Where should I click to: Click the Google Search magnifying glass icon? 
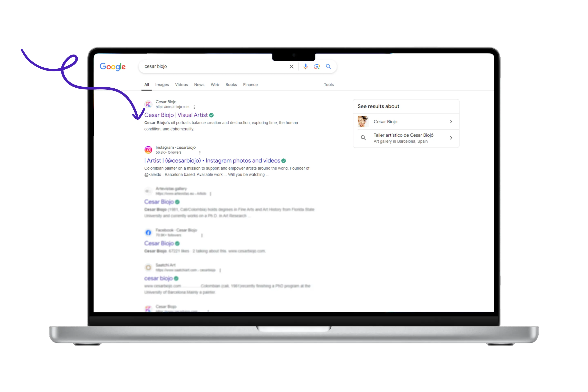(x=329, y=67)
